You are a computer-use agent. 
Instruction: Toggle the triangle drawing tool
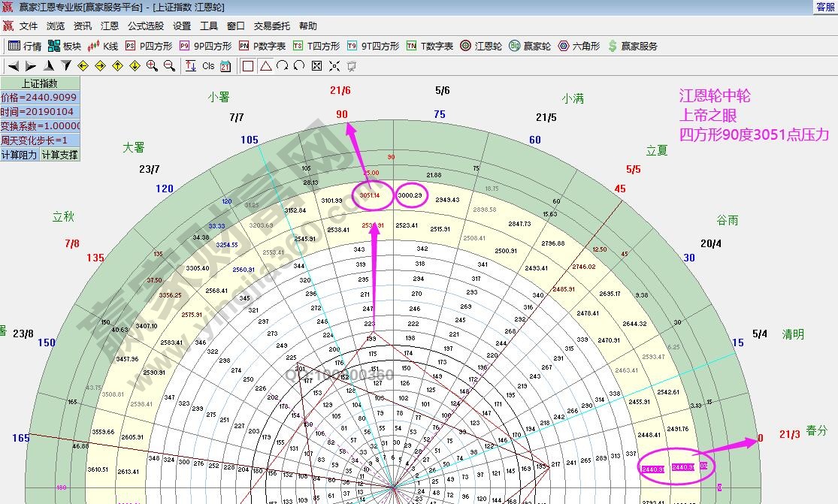point(268,66)
